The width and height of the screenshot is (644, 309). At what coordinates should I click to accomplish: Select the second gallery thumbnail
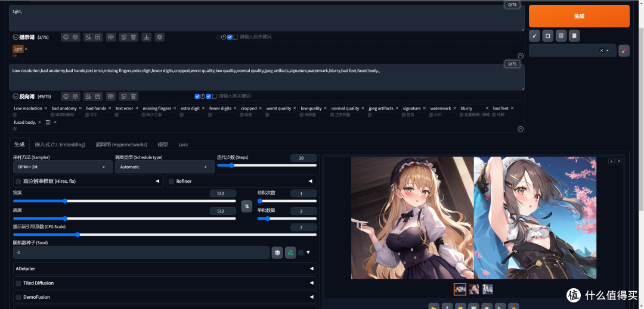coord(473,289)
